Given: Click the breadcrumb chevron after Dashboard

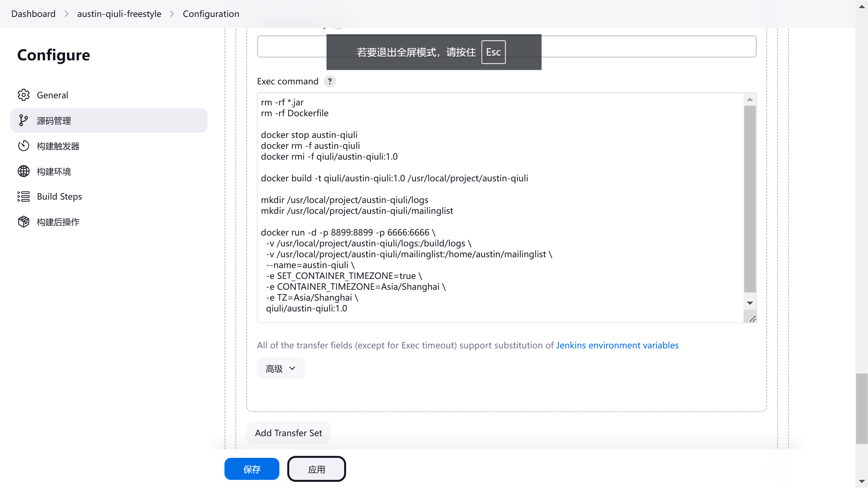Looking at the screenshot, I should 66,14.
